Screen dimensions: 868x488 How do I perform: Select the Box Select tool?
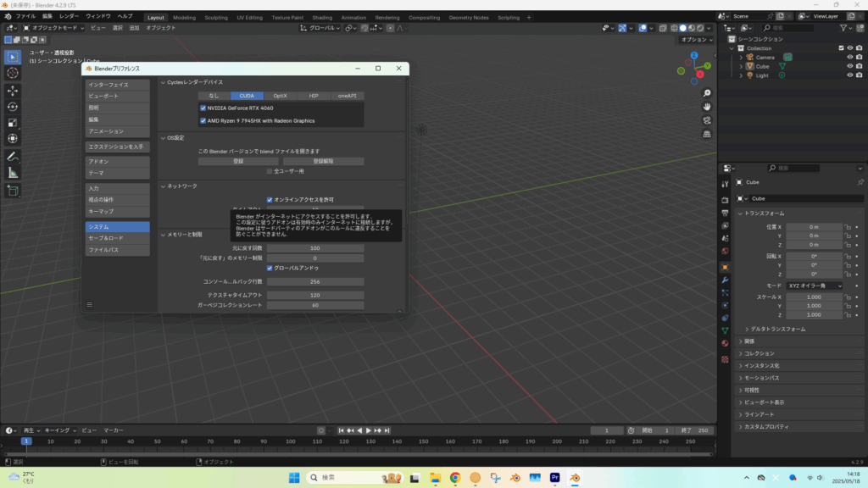tap(13, 57)
